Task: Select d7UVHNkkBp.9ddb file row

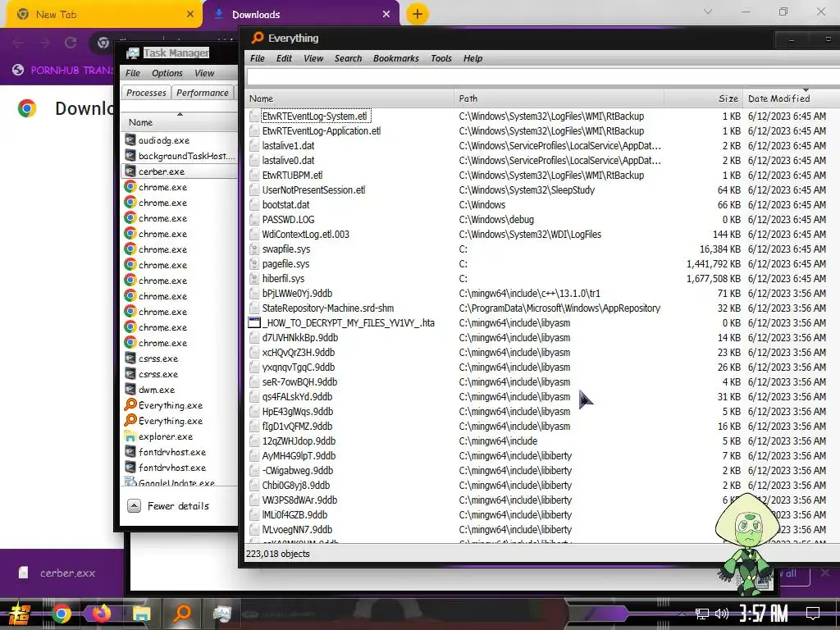Action: 543,338
